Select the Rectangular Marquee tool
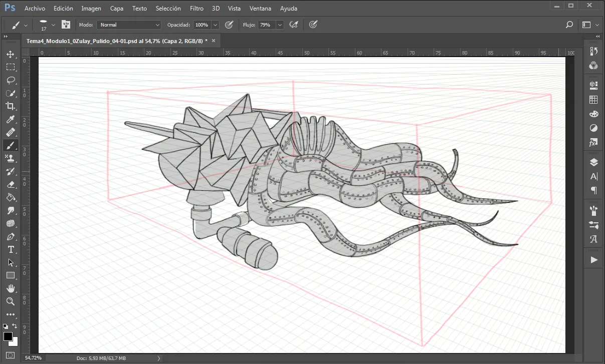Image resolution: width=605 pixels, height=364 pixels. tap(11, 67)
